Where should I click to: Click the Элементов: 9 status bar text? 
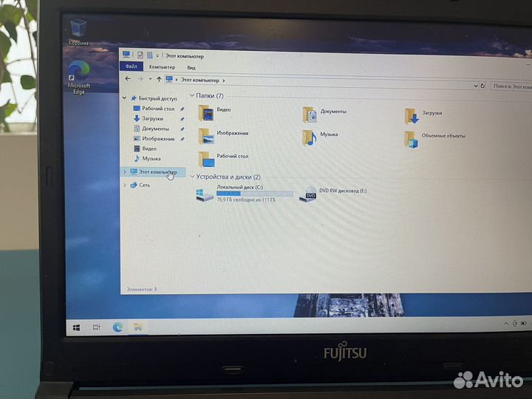point(141,290)
